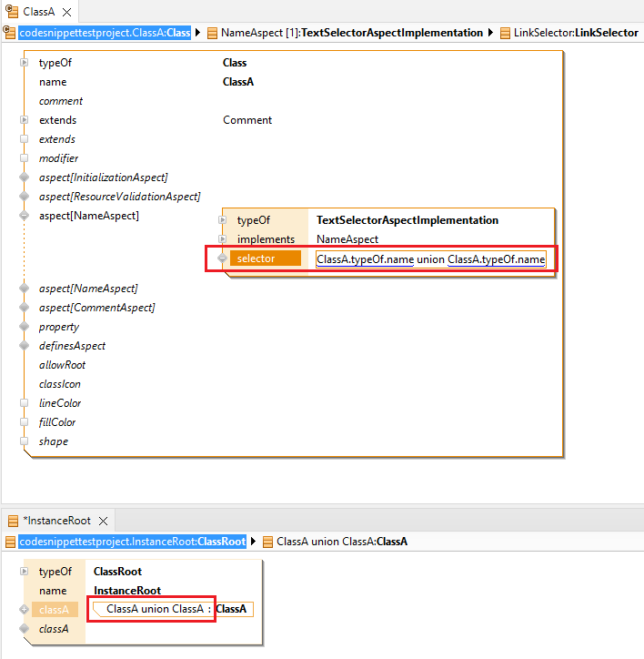Image resolution: width=644 pixels, height=659 pixels.
Task: Expand arrow after InstanceRoot:ClassRoot breadcrumb
Action: (253, 542)
